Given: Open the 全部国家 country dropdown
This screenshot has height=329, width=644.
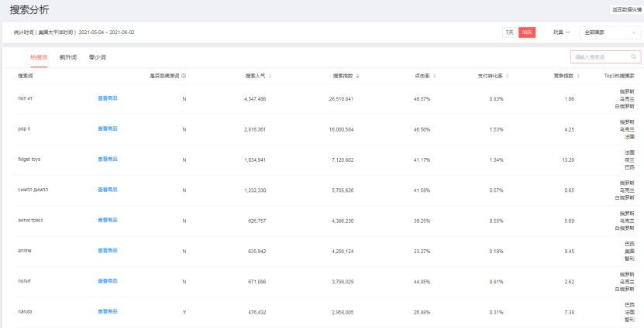Looking at the screenshot, I should (609, 33).
